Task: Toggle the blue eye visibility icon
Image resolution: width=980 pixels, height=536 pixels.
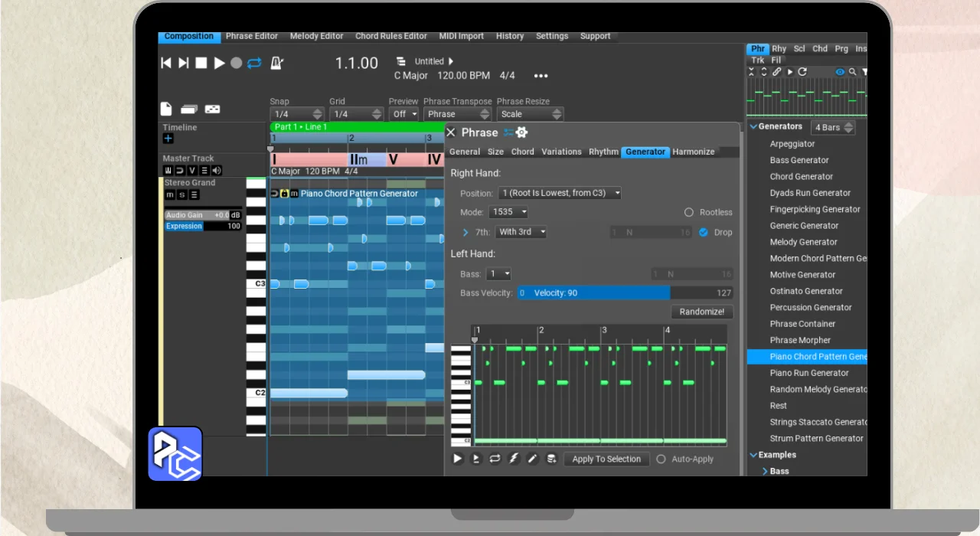Action: click(840, 72)
